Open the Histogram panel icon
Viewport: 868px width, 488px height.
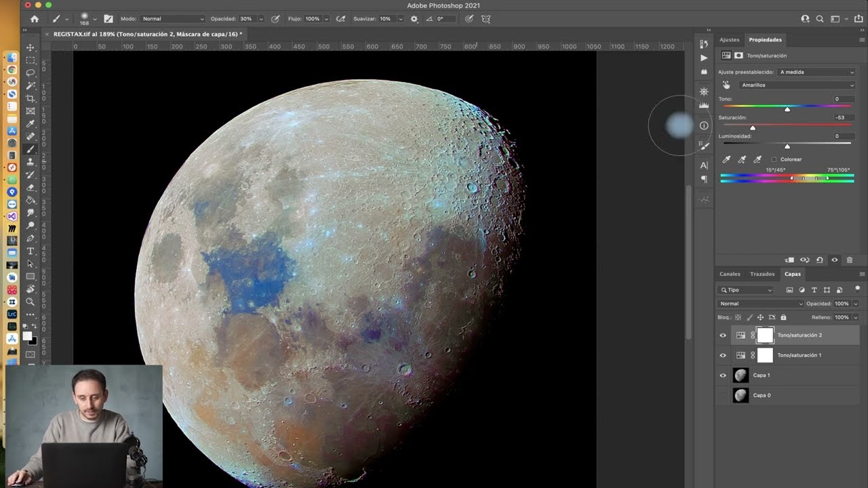point(704,106)
